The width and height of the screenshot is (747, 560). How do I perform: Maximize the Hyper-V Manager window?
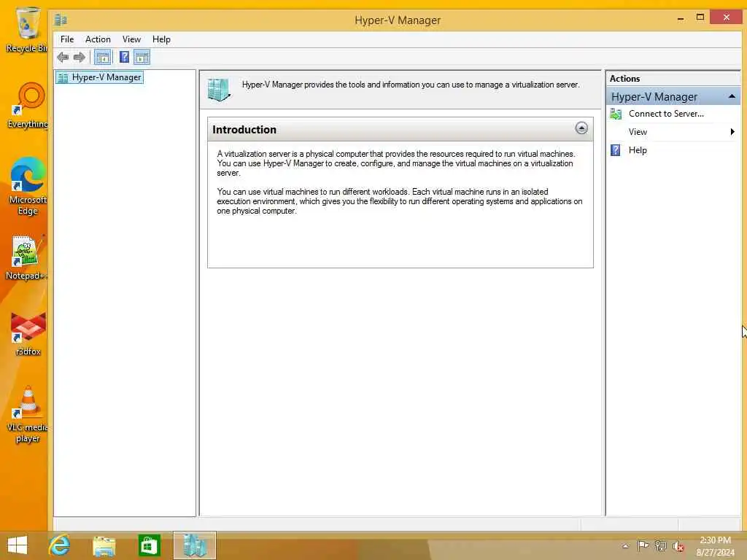click(700, 17)
